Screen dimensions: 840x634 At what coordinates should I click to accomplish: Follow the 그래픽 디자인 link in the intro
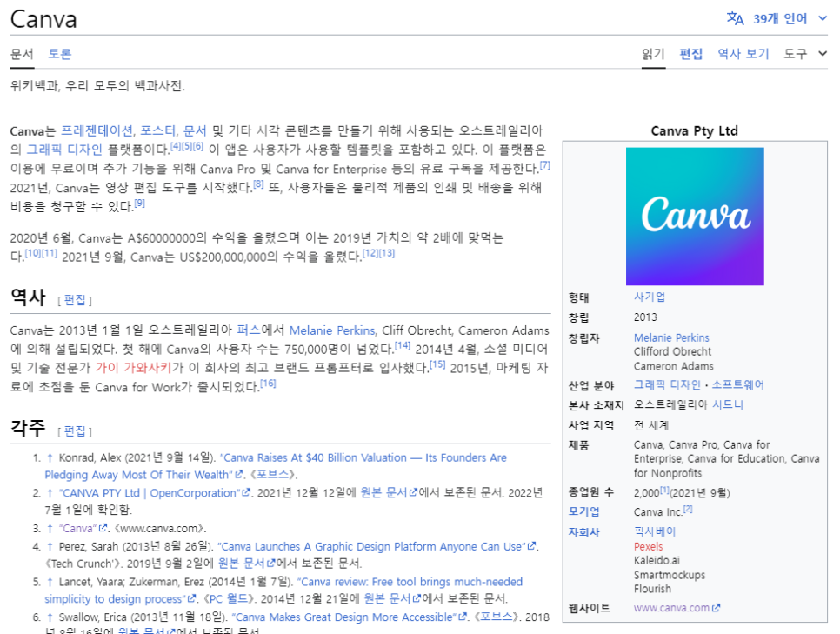[x=64, y=150]
